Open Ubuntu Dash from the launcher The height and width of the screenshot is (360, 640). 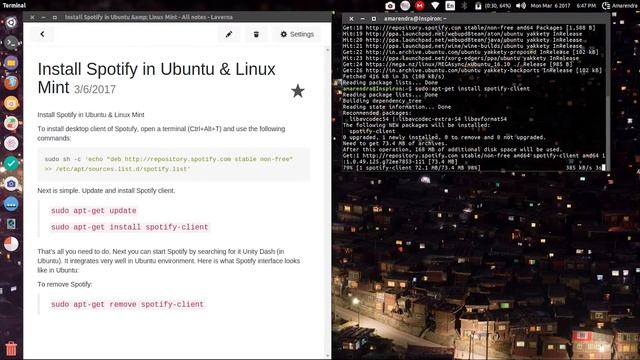point(11,22)
